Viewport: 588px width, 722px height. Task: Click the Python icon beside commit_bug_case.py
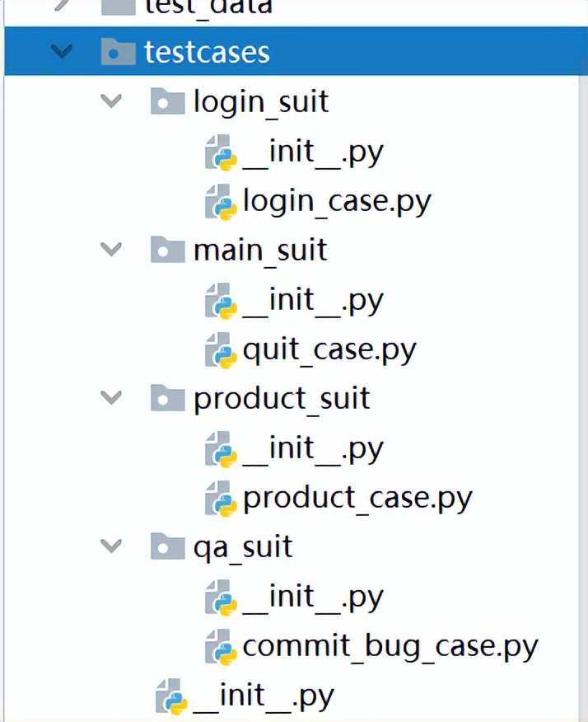pos(221,646)
